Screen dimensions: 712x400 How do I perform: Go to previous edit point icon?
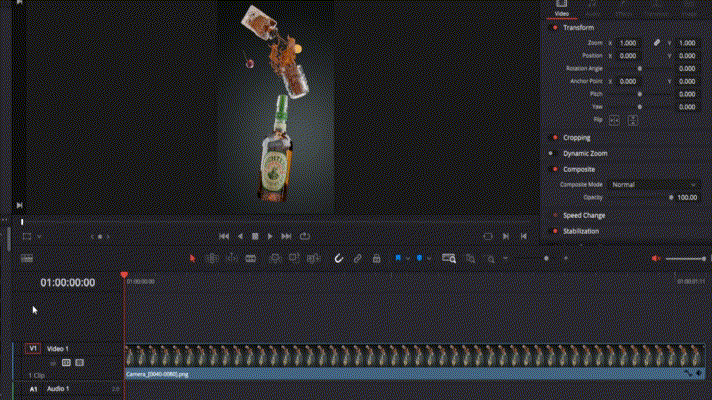point(524,236)
